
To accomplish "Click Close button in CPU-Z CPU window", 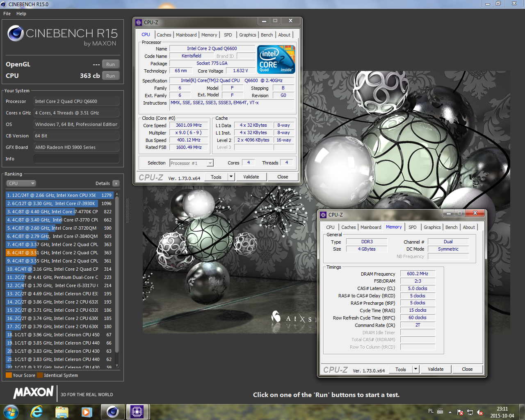I will pyautogui.click(x=283, y=177).
